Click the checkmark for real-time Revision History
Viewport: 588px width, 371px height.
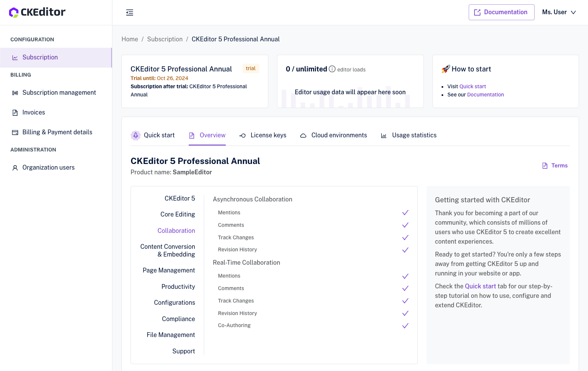[405, 313]
